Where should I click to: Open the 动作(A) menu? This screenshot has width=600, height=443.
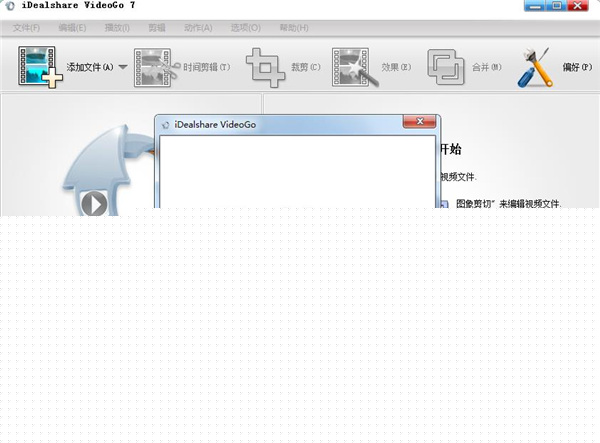pyautogui.click(x=198, y=28)
